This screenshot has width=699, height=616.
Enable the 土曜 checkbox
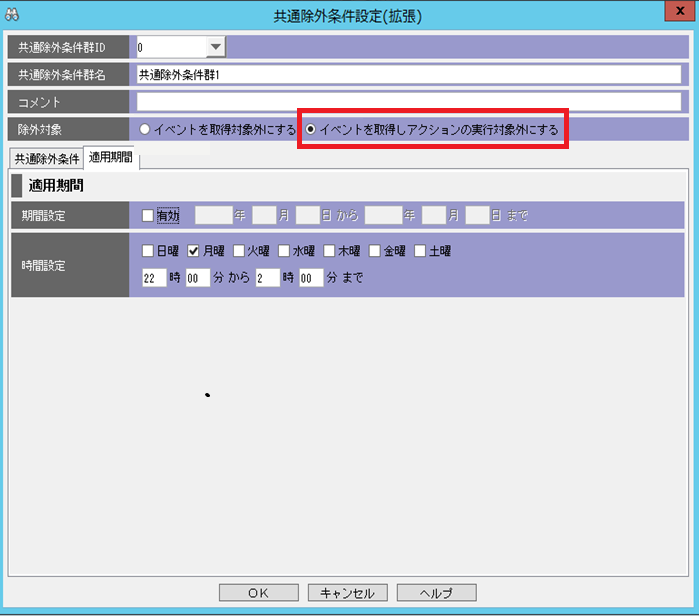[420, 251]
